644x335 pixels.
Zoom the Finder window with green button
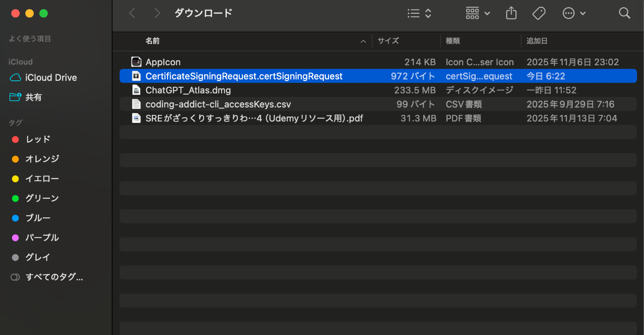(x=44, y=13)
